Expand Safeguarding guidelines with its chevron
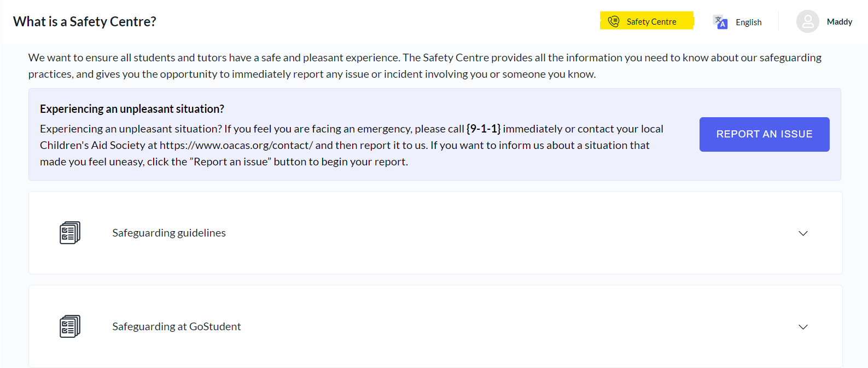The height and width of the screenshot is (368, 868). pos(803,233)
